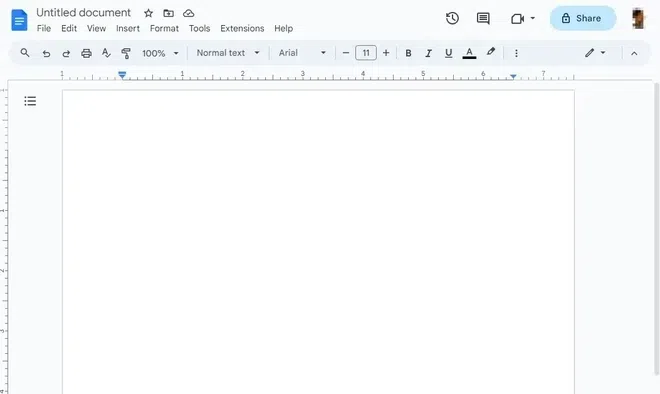This screenshot has height=394, width=660.
Task: Open the Normal text style dropdown
Action: pyautogui.click(x=228, y=53)
